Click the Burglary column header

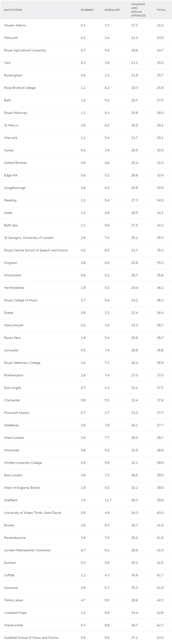pos(112,10)
